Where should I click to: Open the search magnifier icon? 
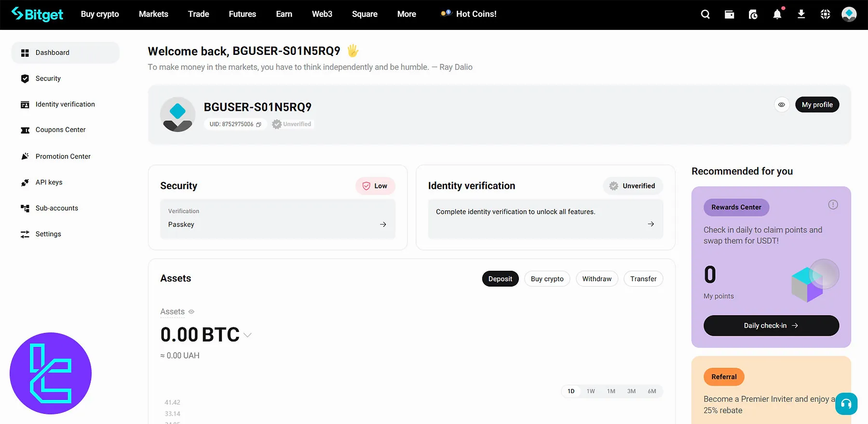pos(705,14)
